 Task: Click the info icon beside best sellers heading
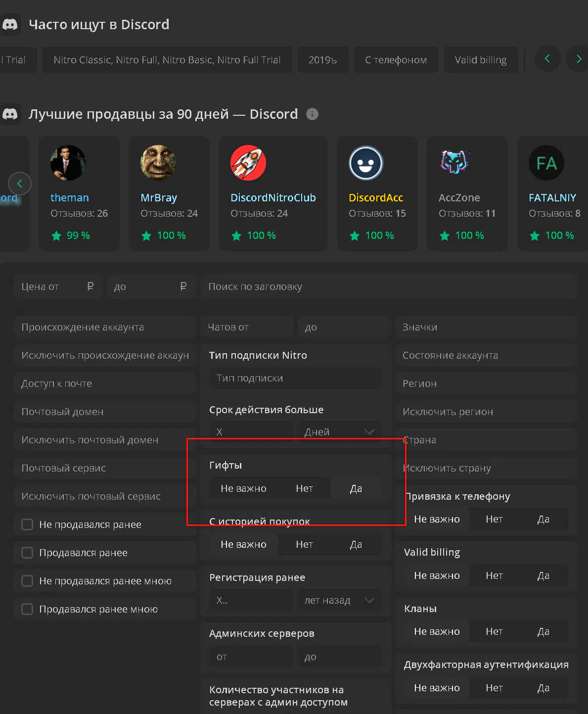(312, 114)
